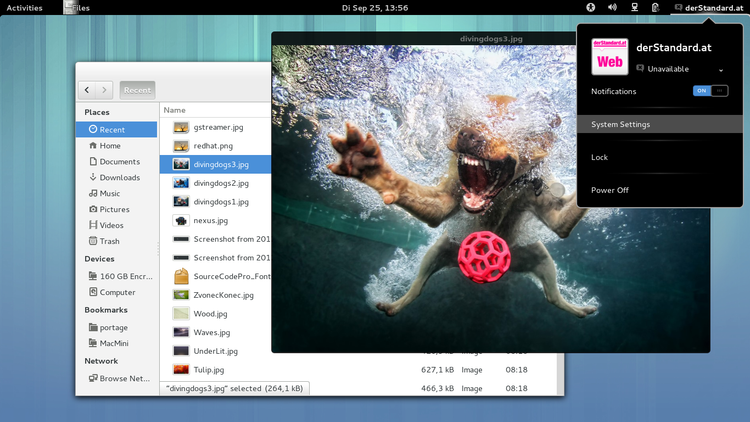This screenshot has width=750, height=422.
Task: Click the Activities button
Action: pyautogui.click(x=24, y=8)
